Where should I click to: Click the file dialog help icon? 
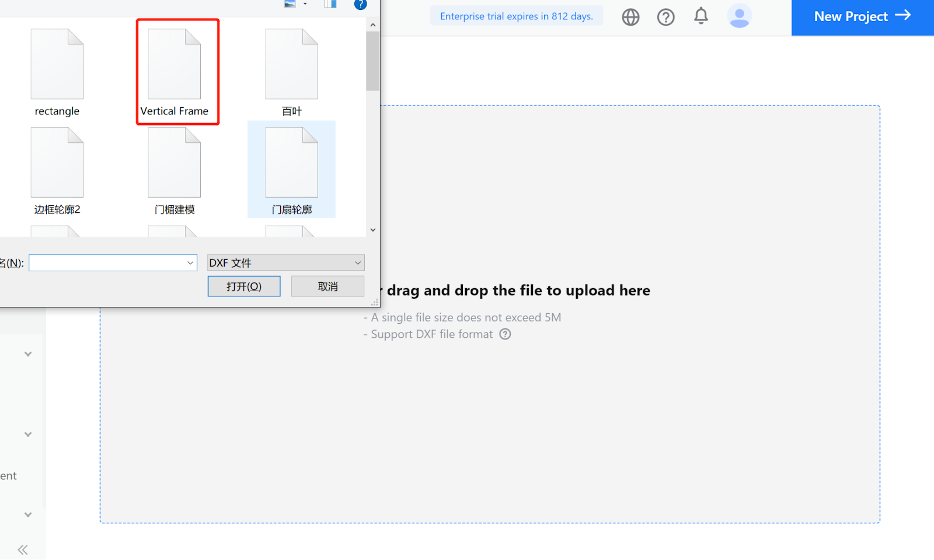pyautogui.click(x=360, y=4)
